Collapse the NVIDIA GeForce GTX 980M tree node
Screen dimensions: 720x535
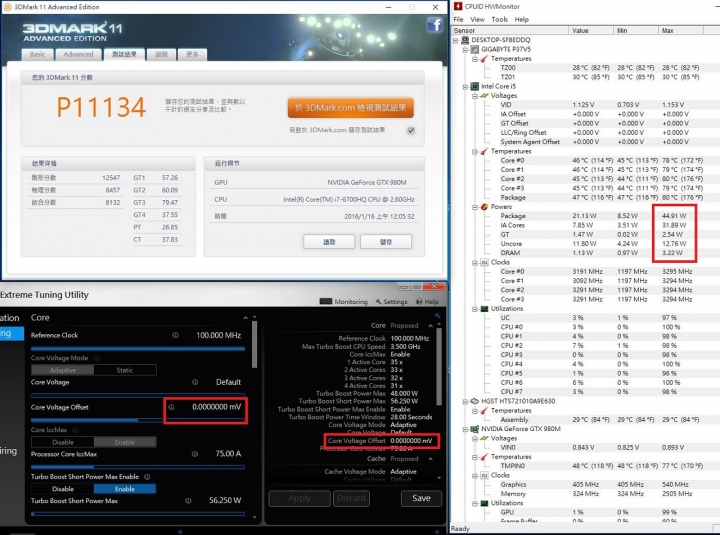point(465,429)
